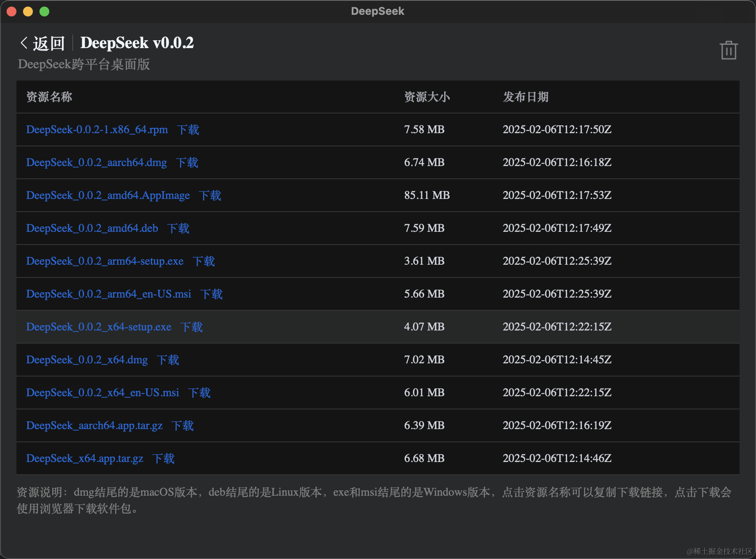Click the 7.02 MB size cell
The image size is (756, 559).
click(424, 360)
